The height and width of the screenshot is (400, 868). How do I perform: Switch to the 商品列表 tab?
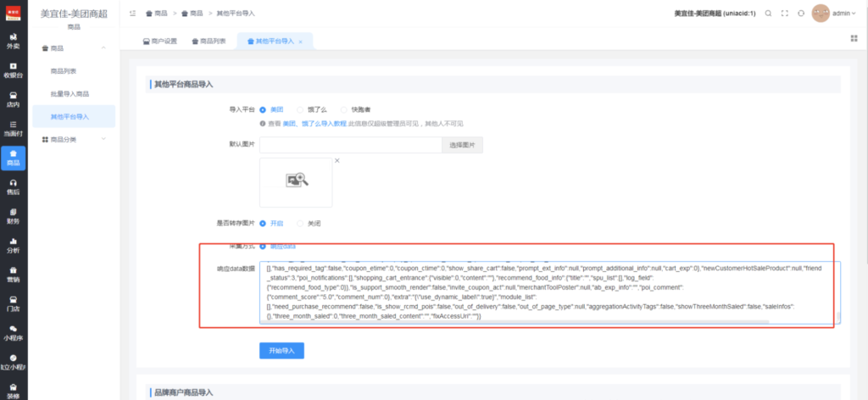209,42
